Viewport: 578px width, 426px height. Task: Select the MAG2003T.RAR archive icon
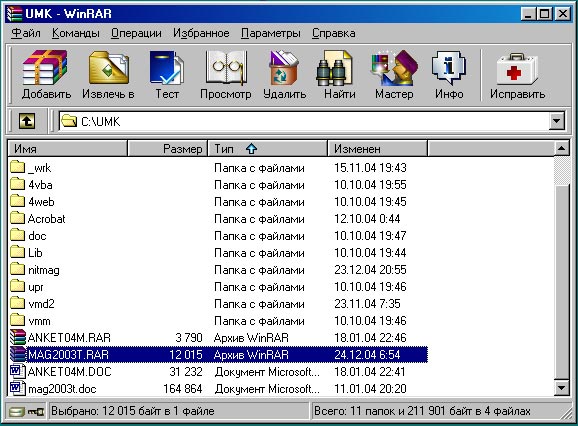18,354
